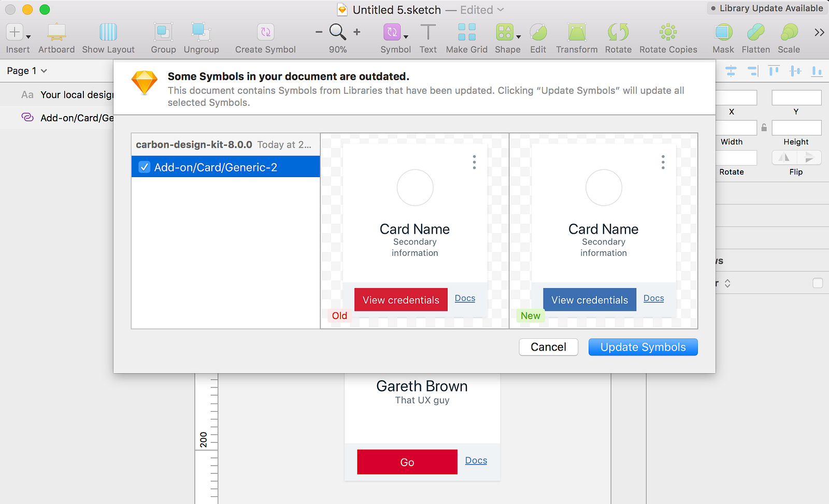Click the Cancel button
The width and height of the screenshot is (829, 504).
coord(548,347)
